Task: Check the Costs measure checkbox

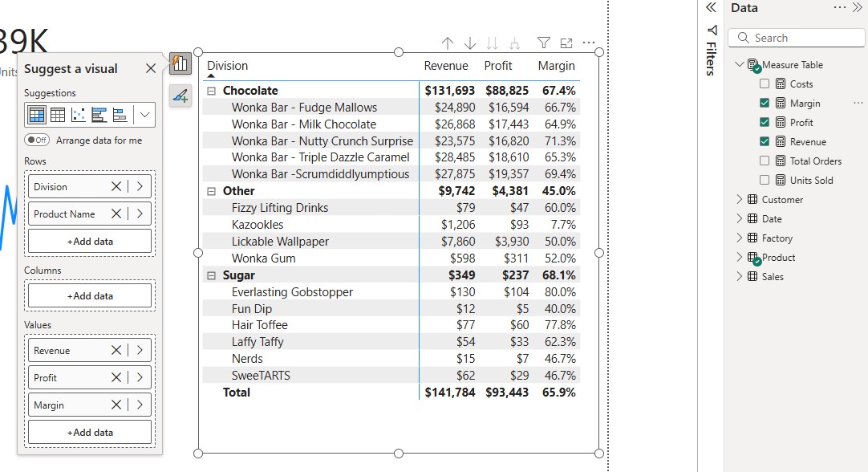Action: tap(765, 83)
